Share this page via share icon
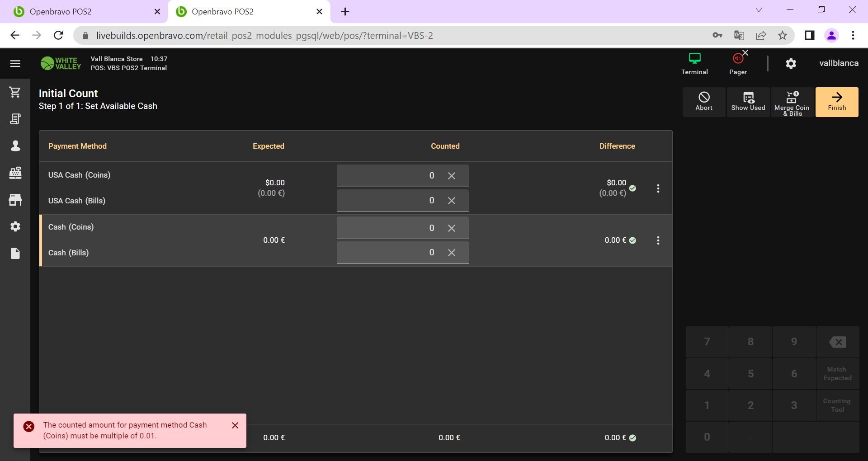Viewport: 868px width, 461px height. 761,35
